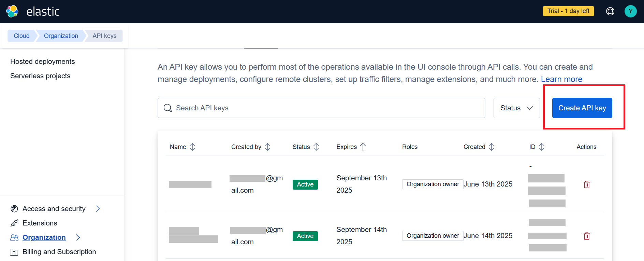Open the Status filter dropdown
644x261 pixels.
pos(516,108)
